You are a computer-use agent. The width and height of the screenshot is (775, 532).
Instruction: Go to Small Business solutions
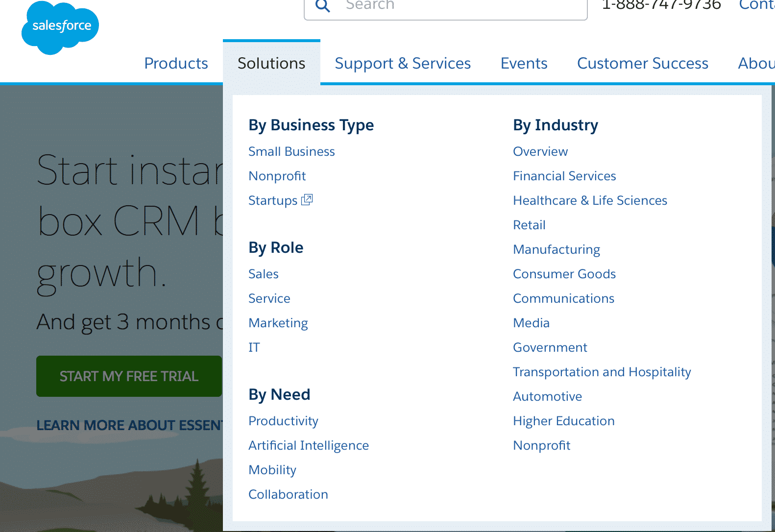click(x=291, y=151)
